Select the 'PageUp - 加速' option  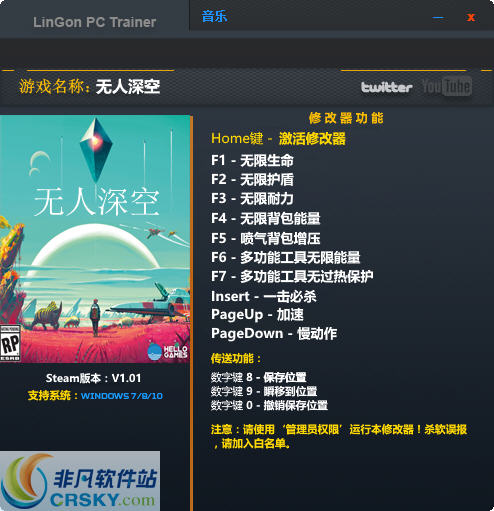click(257, 315)
